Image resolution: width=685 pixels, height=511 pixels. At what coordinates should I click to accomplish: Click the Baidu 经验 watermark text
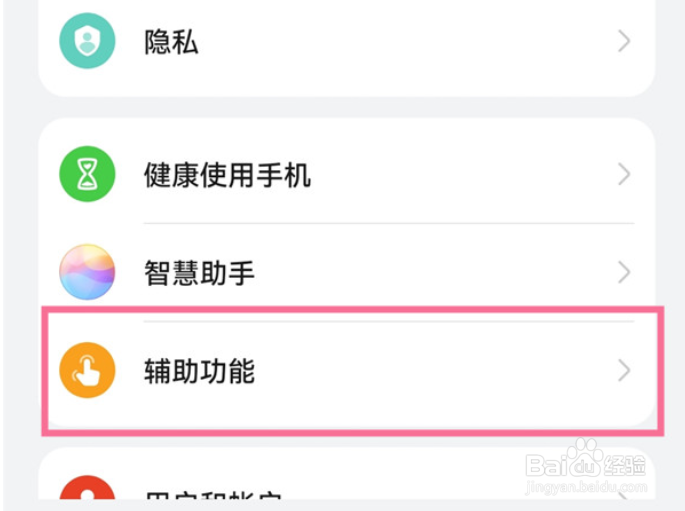click(x=625, y=465)
